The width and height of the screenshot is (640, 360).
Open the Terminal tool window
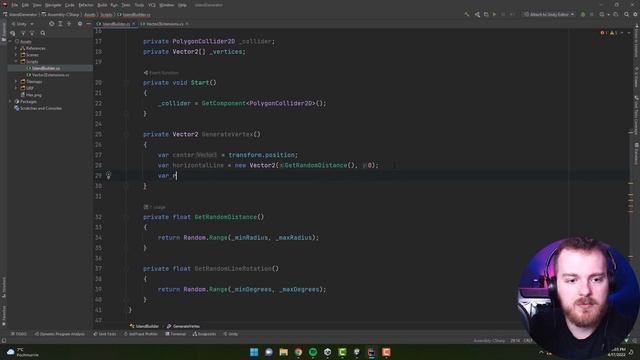176,334
